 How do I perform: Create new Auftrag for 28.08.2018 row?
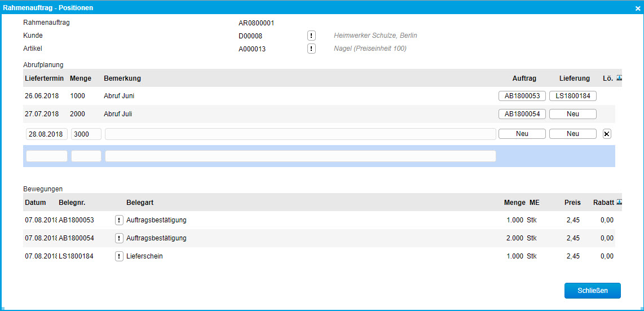(x=522, y=134)
